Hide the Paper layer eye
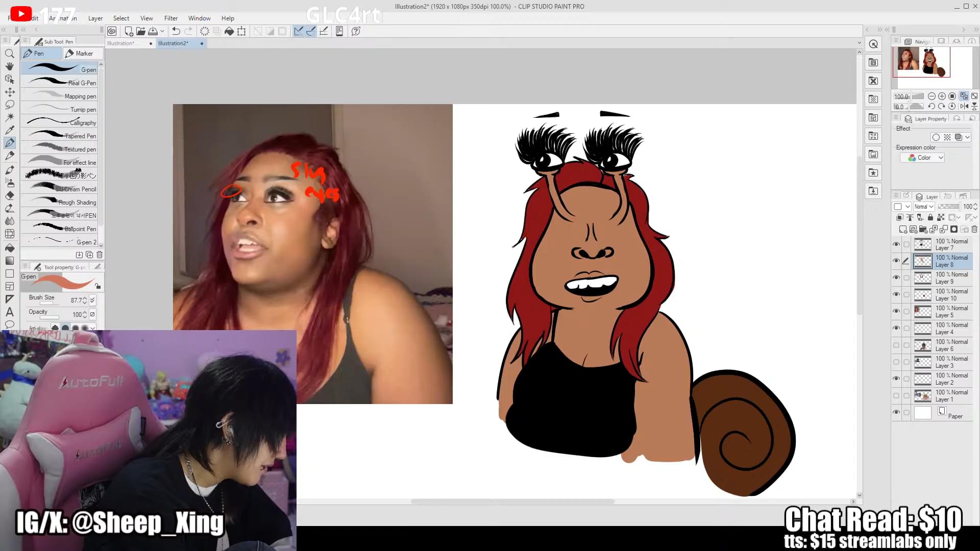Viewport: 980px width, 551px height. coord(896,412)
